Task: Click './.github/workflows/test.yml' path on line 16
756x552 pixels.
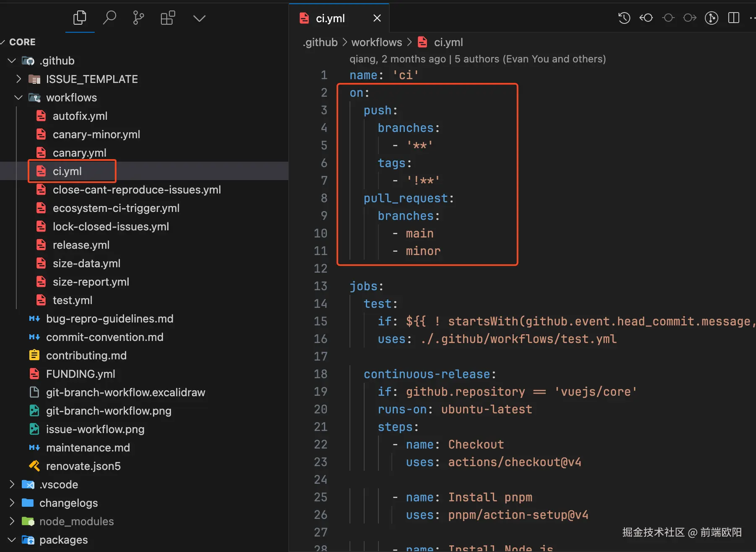Action: (x=518, y=339)
